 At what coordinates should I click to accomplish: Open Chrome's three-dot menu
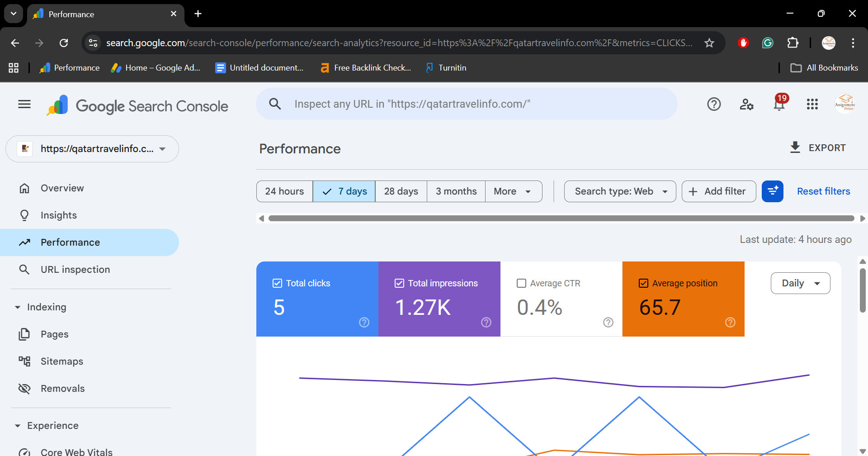[x=853, y=43]
